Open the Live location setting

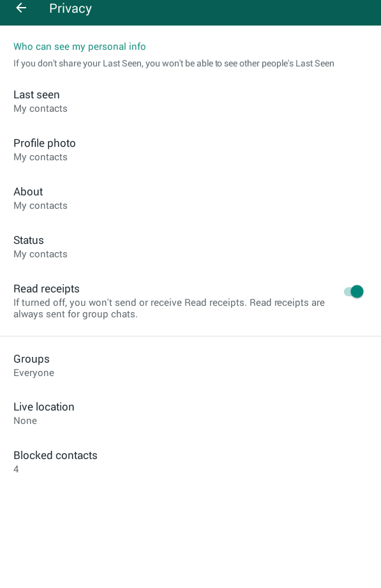(x=190, y=413)
